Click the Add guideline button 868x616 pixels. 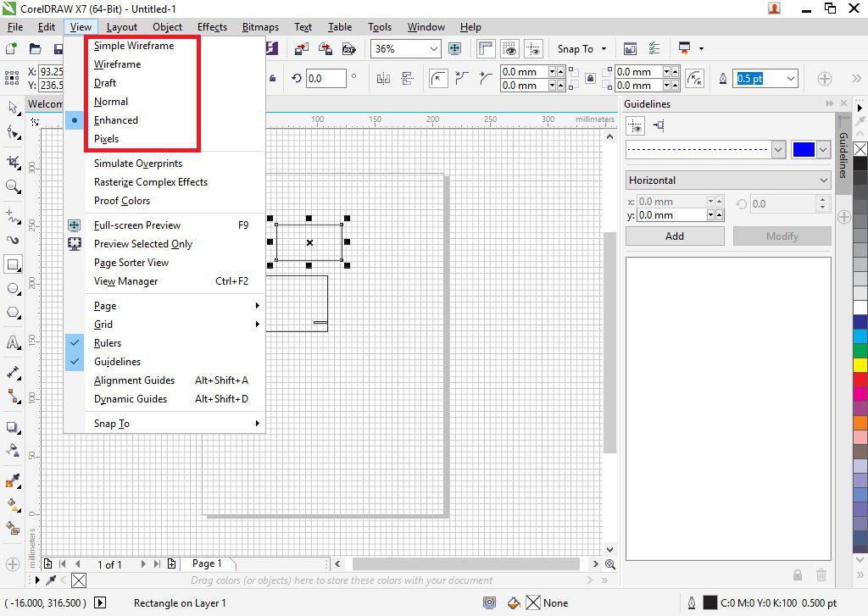pos(674,236)
